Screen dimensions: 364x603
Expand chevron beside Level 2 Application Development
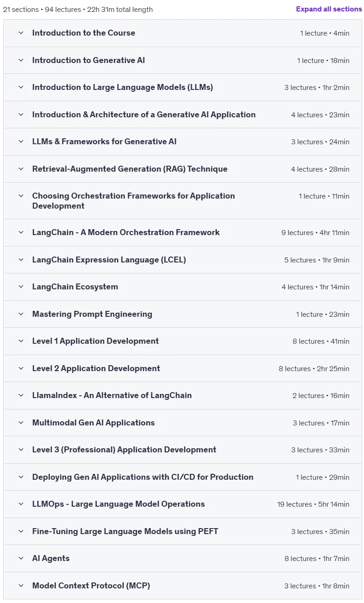tap(21, 368)
